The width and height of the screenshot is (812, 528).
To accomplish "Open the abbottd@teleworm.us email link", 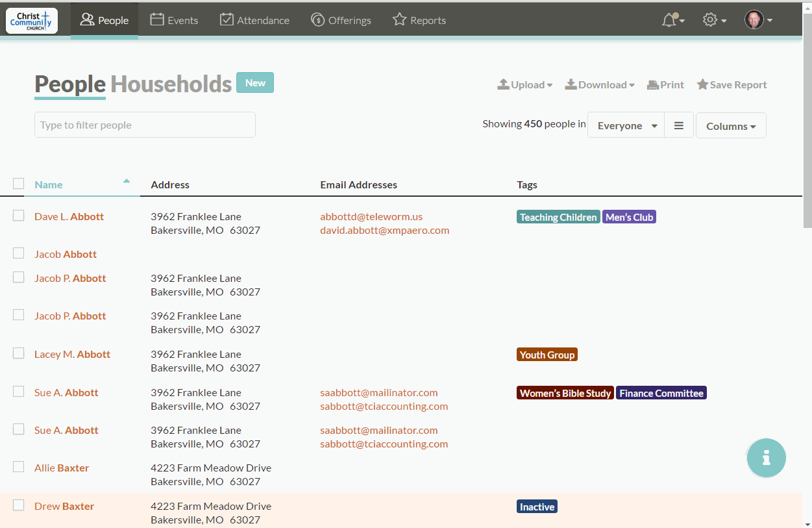I will [x=371, y=216].
